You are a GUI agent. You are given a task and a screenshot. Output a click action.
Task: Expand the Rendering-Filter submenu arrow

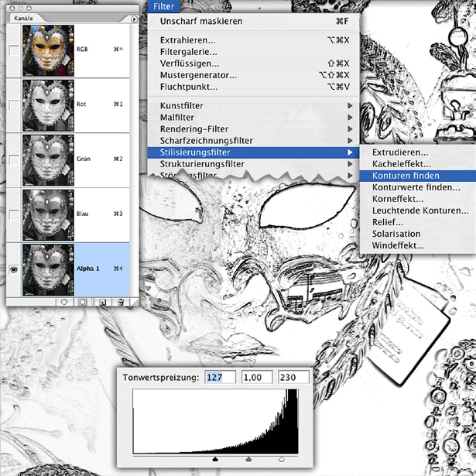pos(350,129)
